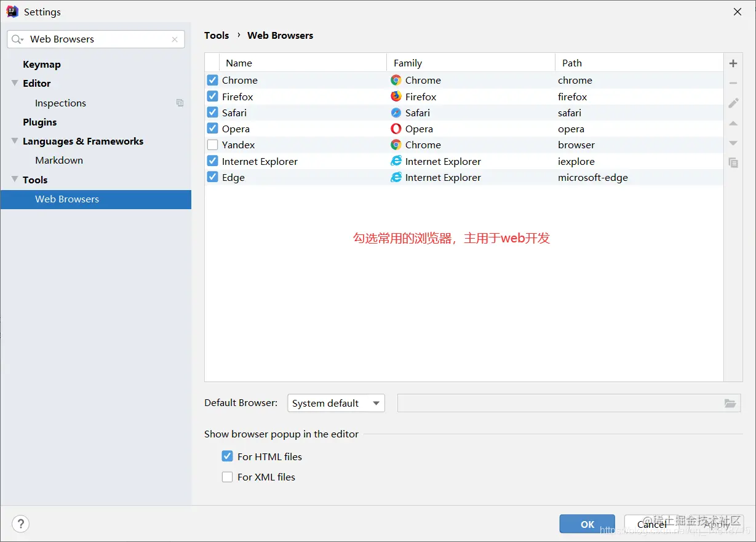Click the browse folder icon for browser path
Screen dimensions: 756x542
point(730,403)
